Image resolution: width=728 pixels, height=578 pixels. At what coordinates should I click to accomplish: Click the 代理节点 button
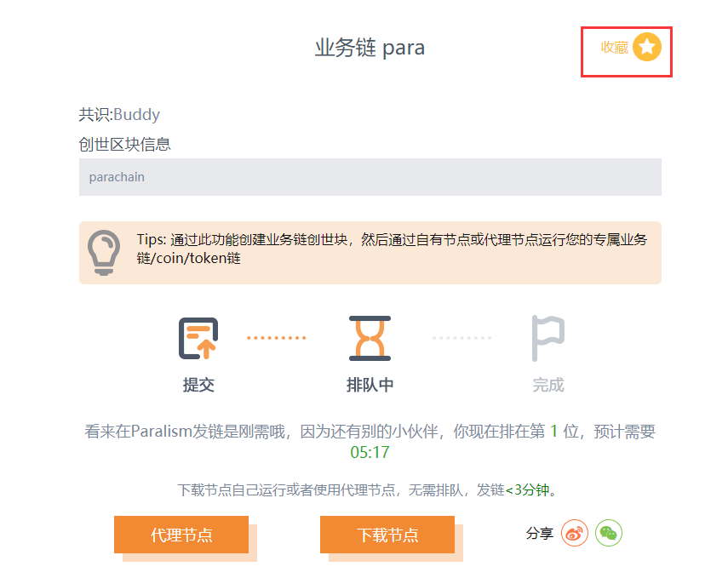click(181, 535)
